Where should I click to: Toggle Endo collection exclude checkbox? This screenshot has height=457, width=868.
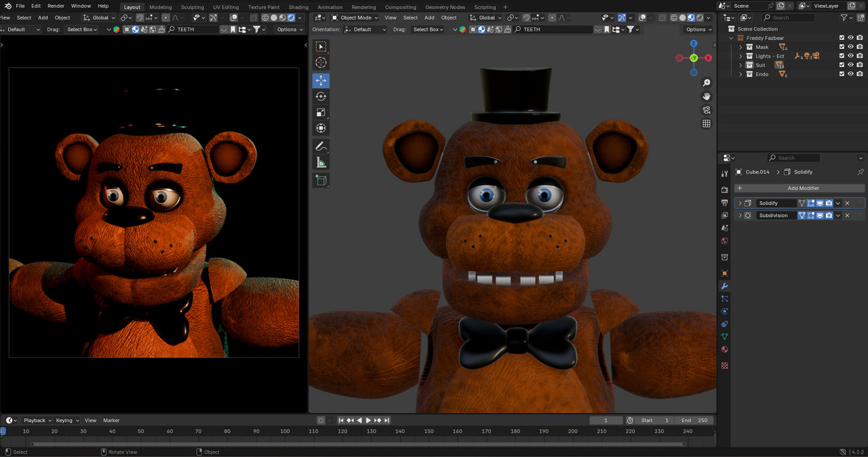point(842,74)
